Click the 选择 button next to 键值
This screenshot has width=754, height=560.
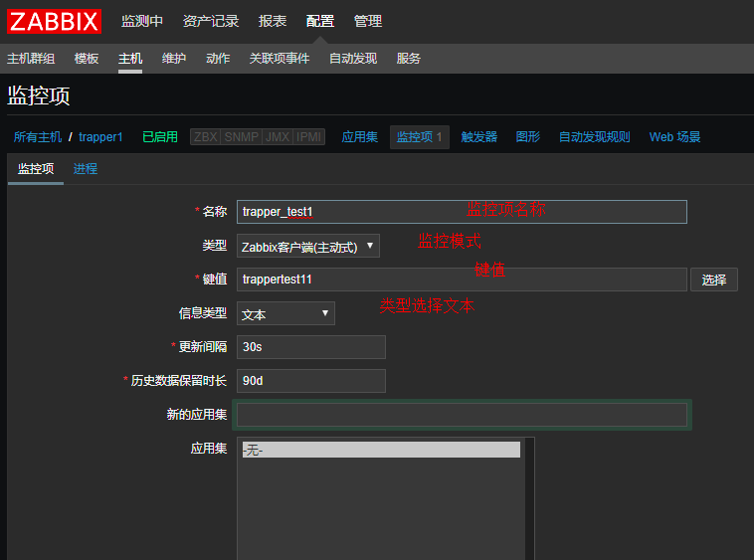pos(713,280)
